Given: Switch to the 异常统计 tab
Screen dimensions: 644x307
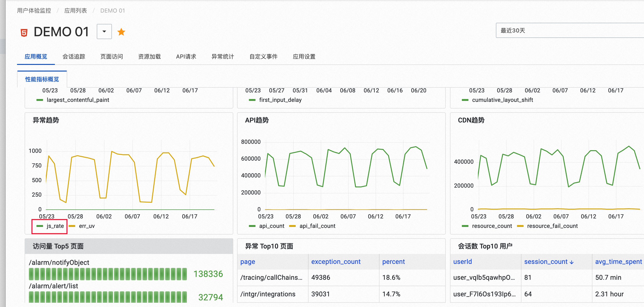Looking at the screenshot, I should click(223, 57).
